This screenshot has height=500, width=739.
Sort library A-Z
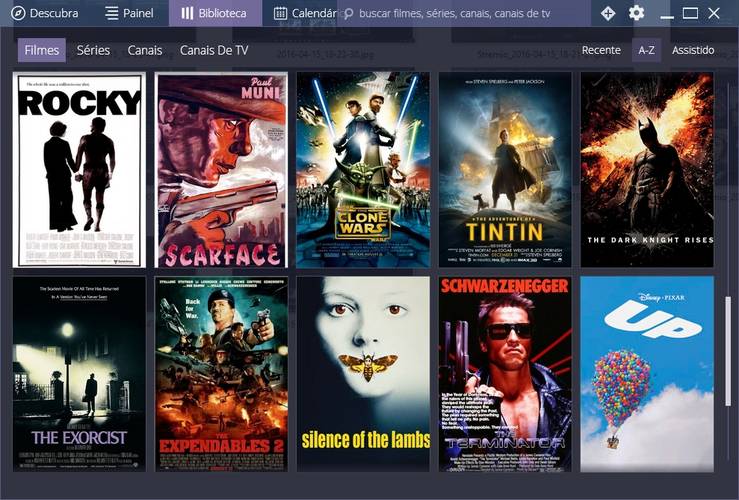click(646, 50)
